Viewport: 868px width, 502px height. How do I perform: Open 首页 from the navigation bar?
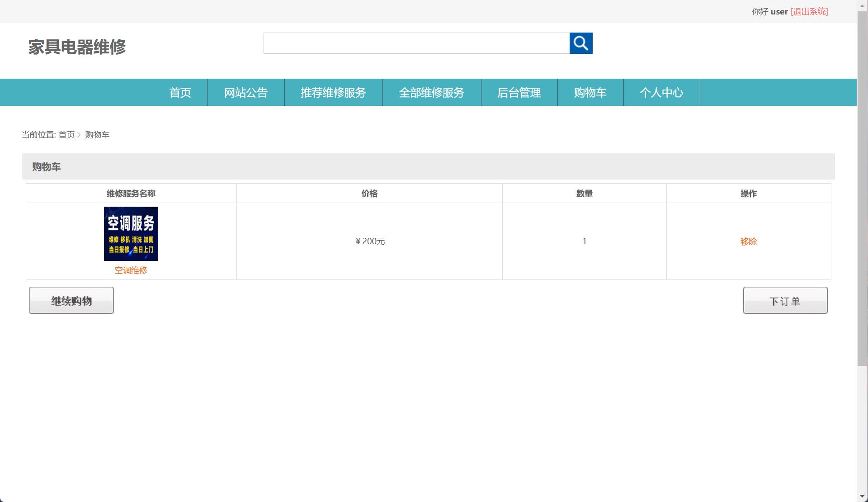tap(179, 92)
